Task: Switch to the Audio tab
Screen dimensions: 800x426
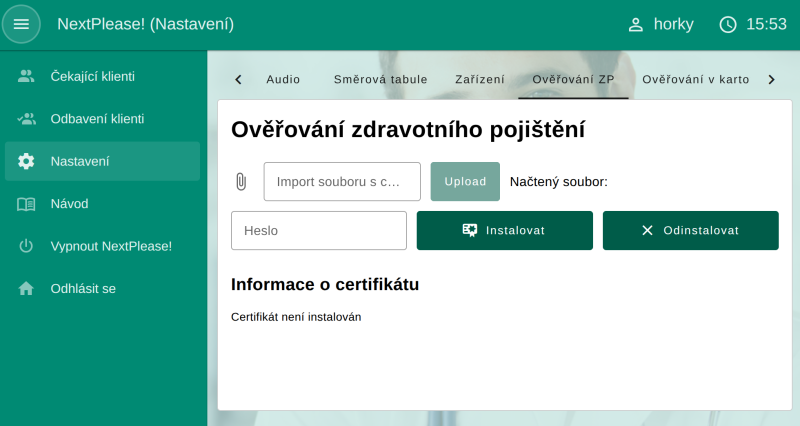Action: (x=283, y=79)
